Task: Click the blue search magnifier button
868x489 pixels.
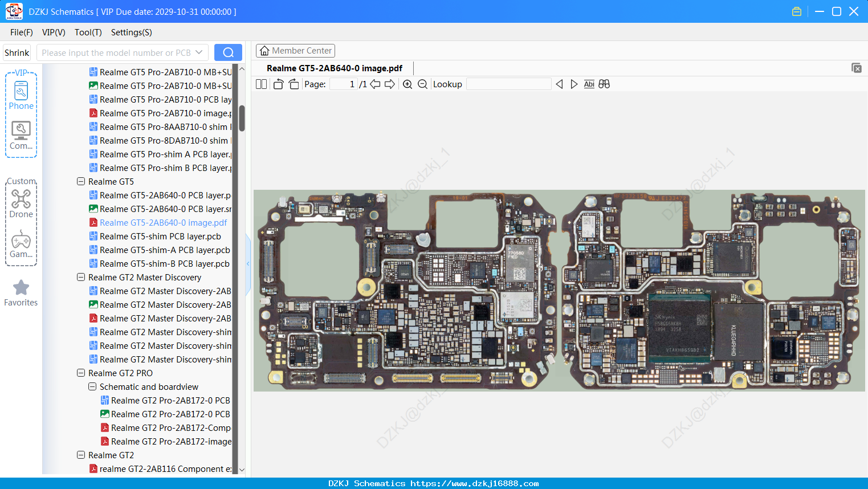Action: point(228,52)
